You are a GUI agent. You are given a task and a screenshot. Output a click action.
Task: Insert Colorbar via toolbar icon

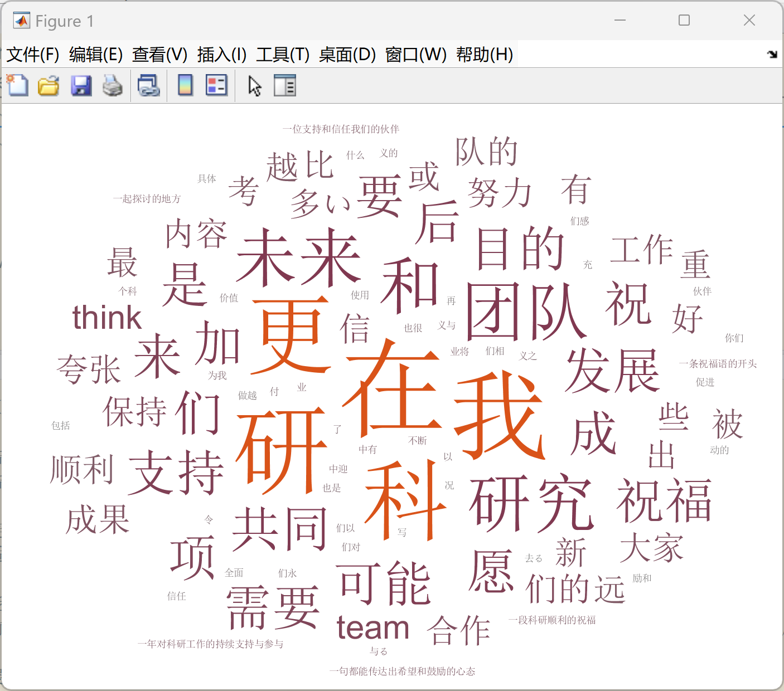(x=185, y=86)
